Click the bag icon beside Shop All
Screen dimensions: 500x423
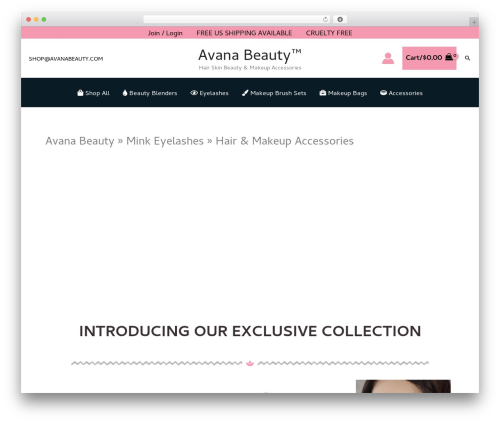[80, 93]
